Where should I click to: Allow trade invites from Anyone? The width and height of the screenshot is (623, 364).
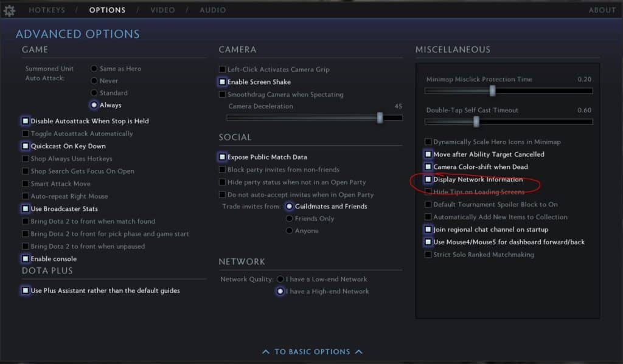point(290,230)
